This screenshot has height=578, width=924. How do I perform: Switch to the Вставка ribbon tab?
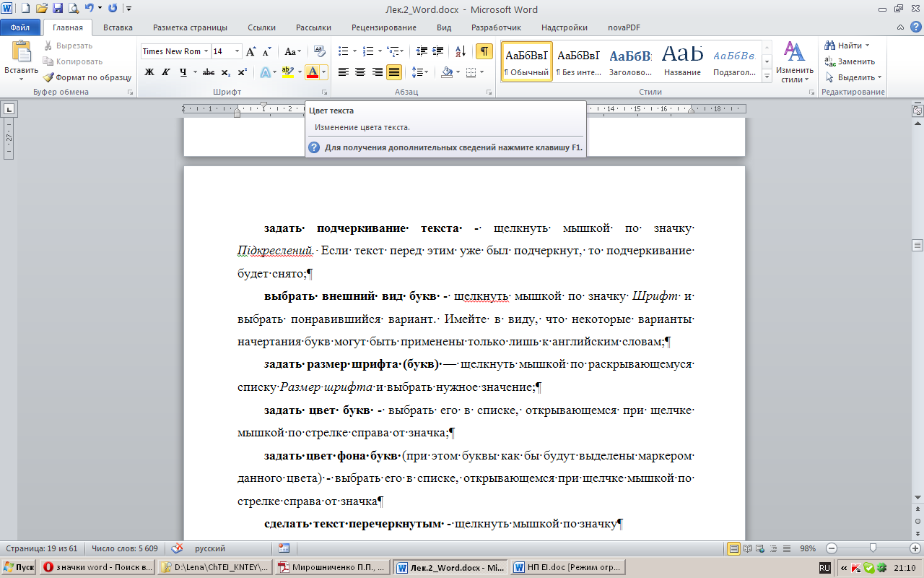(x=118, y=27)
